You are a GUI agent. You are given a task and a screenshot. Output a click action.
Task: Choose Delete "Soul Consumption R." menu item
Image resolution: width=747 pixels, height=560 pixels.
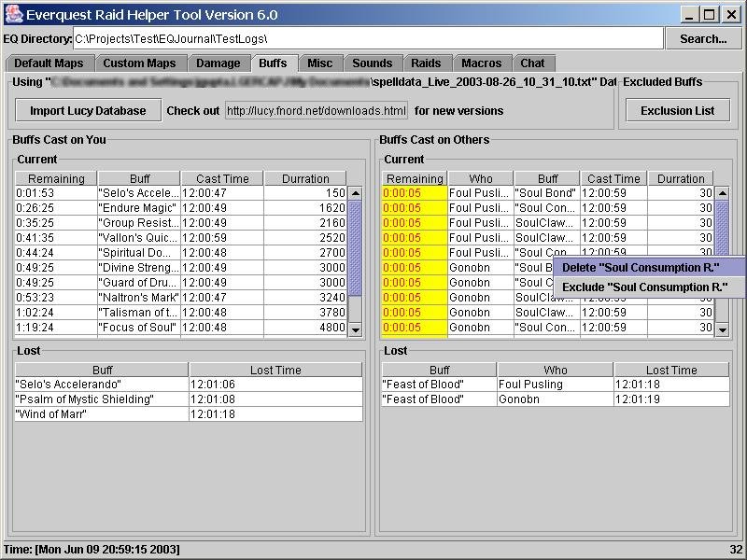pos(648,268)
